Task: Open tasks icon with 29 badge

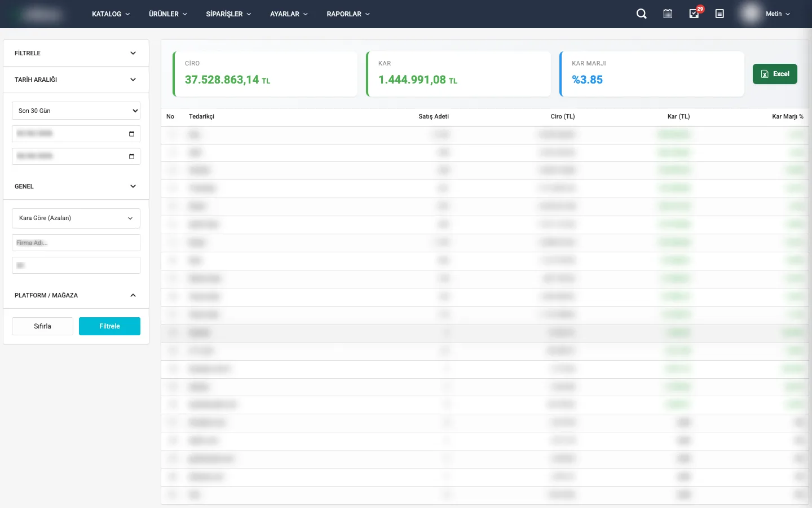Action: click(694, 14)
